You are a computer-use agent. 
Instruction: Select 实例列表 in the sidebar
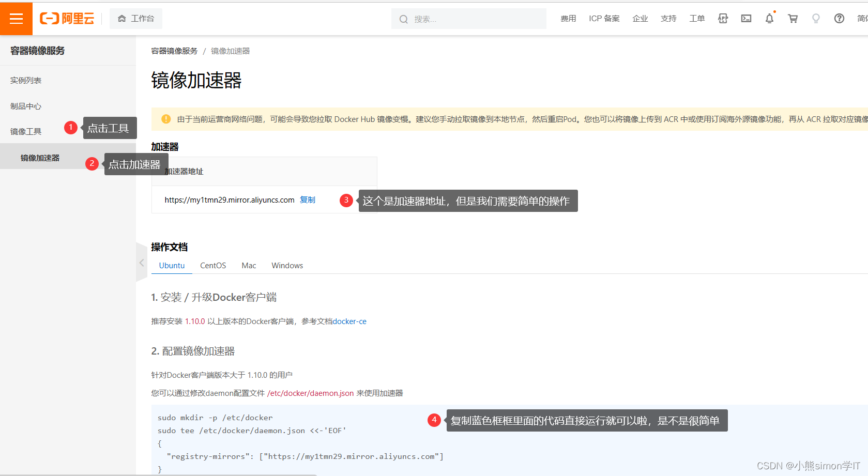pos(26,81)
